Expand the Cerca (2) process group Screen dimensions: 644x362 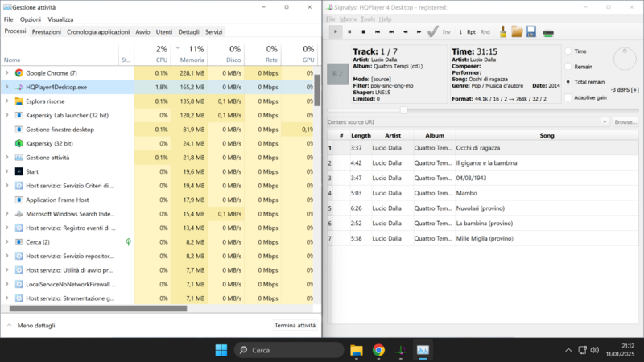coord(7,241)
